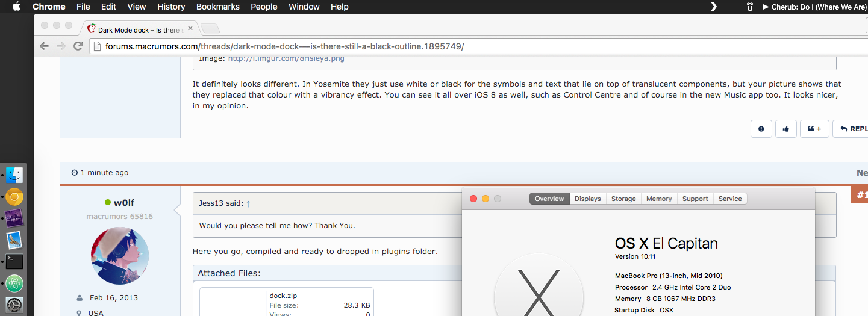The height and width of the screenshot is (316, 868).
Task: Download the dock.zip attachment
Action: 283,296
